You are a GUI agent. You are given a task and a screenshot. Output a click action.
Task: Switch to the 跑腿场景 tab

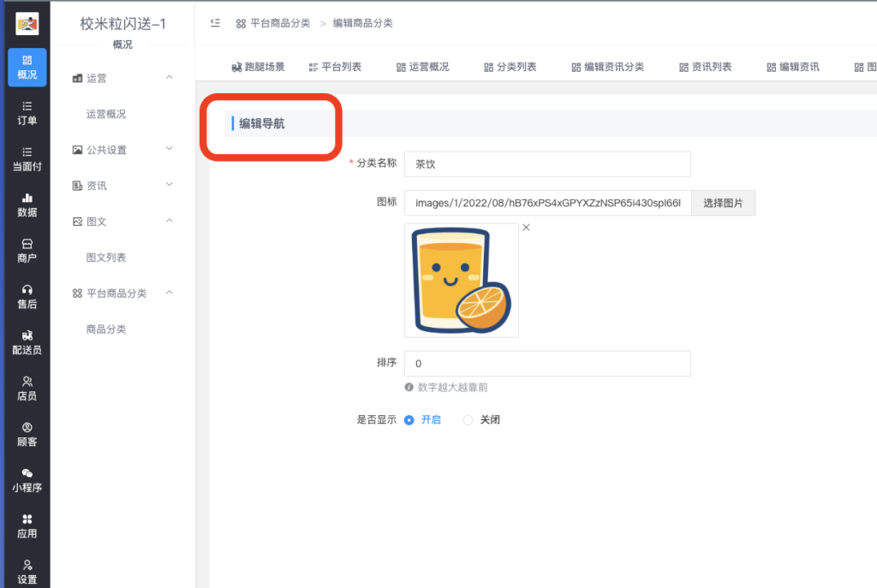click(259, 66)
